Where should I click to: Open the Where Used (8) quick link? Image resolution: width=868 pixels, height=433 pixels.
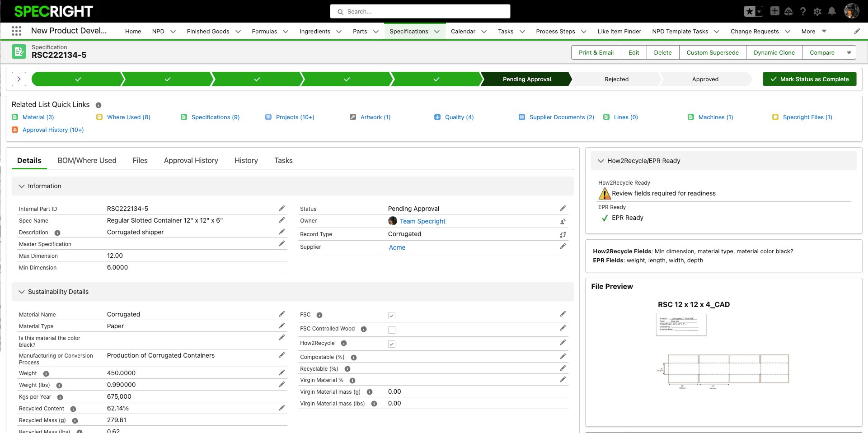point(129,117)
